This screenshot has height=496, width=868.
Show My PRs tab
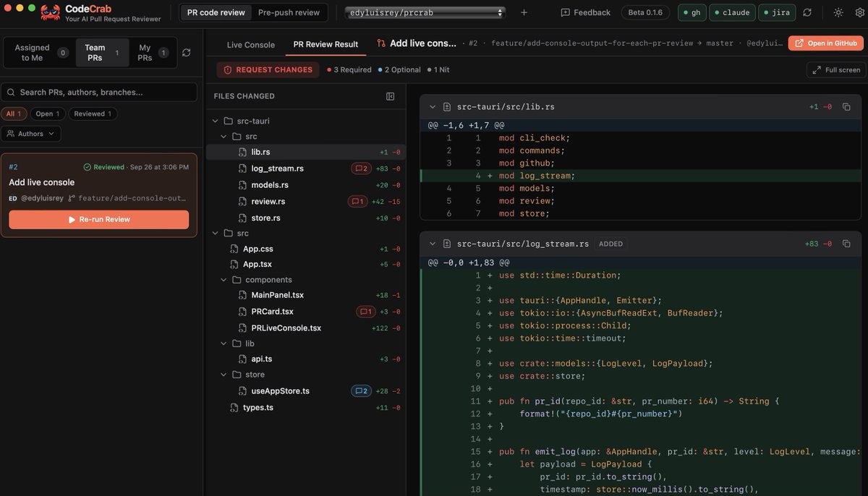coord(152,53)
